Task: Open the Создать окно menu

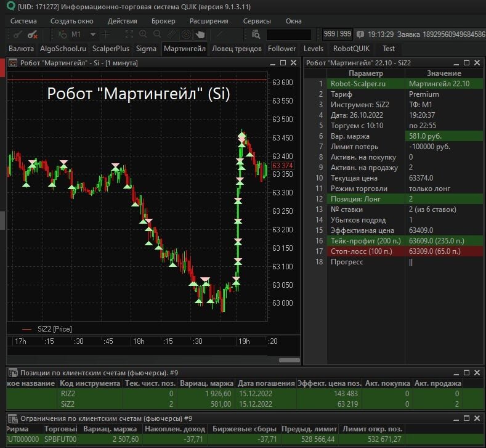Action: coord(72,21)
